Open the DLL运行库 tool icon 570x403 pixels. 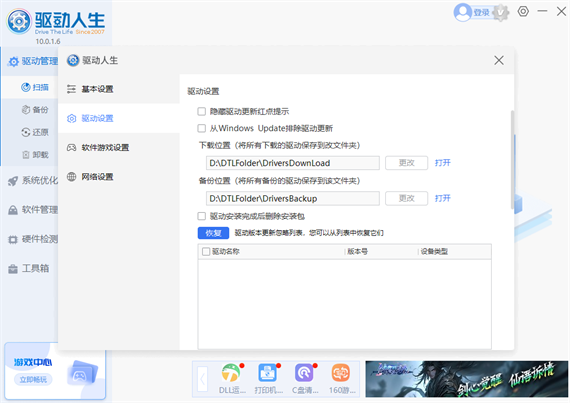click(230, 374)
